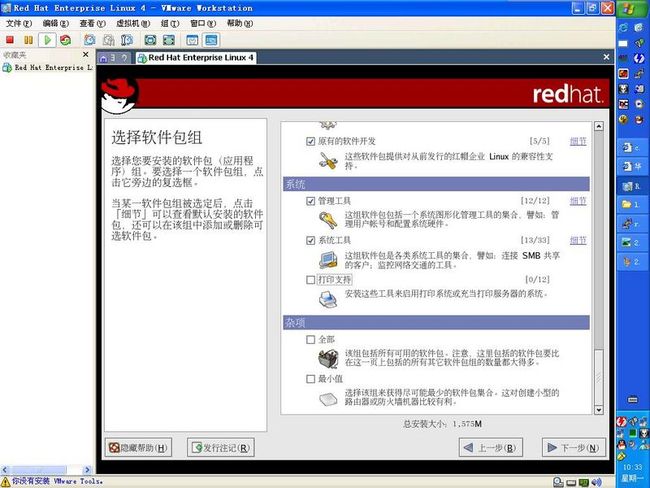Image resolution: width=650 pixels, height=488 pixels.
Task: Check the 全部 (Everything) checkbox
Action: click(x=310, y=340)
